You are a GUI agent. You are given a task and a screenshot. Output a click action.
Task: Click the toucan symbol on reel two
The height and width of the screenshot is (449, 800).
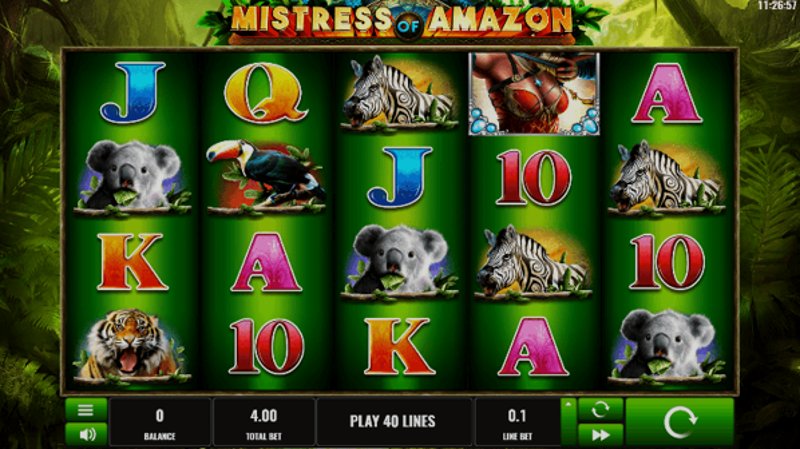click(265, 177)
